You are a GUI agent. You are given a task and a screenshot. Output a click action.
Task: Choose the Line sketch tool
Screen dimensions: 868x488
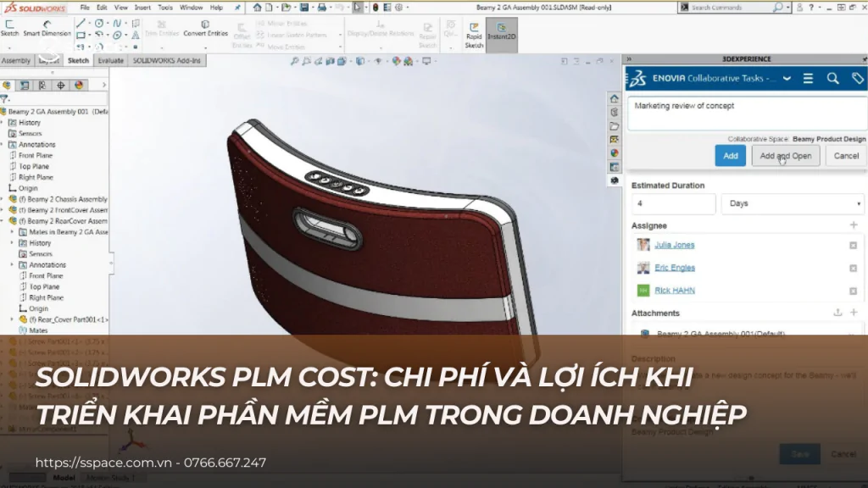pos(81,23)
